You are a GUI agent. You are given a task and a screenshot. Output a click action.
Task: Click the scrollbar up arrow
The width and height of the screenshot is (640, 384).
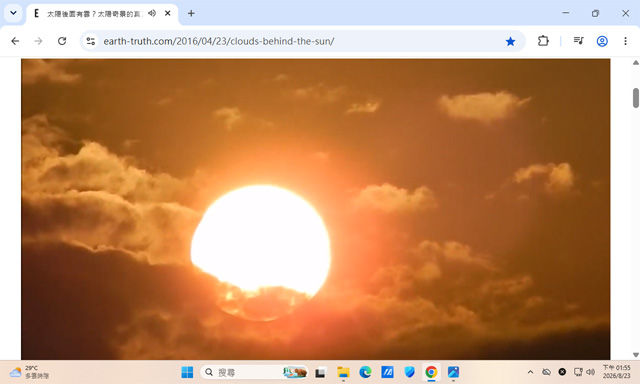click(x=636, y=62)
